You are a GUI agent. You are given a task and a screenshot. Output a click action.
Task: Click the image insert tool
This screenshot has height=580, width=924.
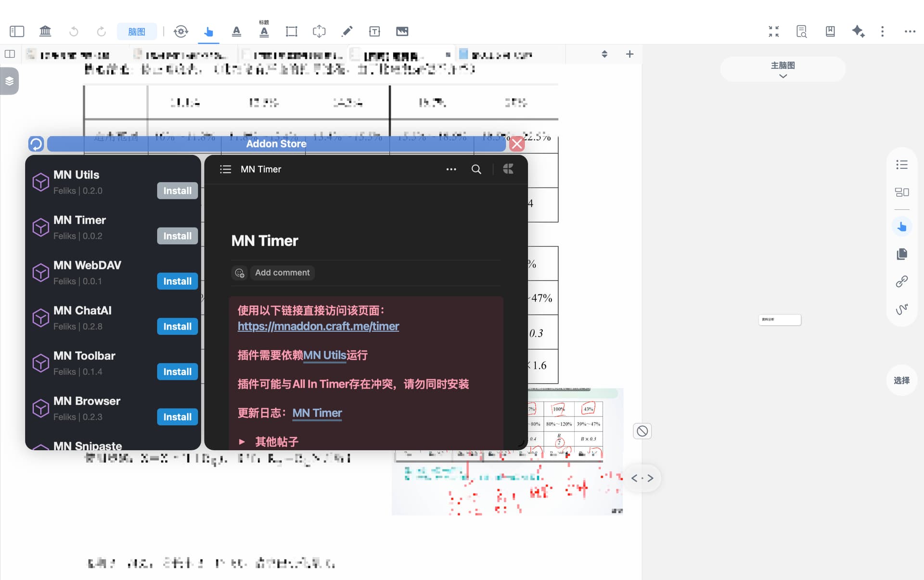[402, 31]
